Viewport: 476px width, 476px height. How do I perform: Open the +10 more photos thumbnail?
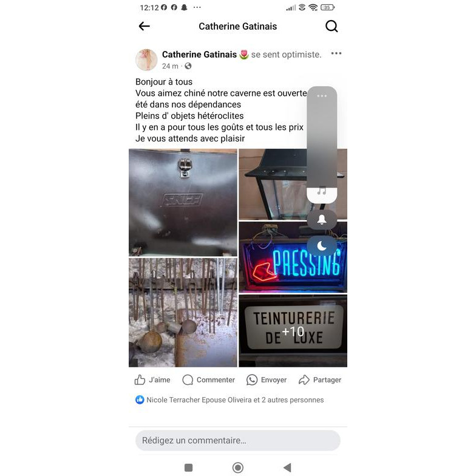click(x=293, y=331)
